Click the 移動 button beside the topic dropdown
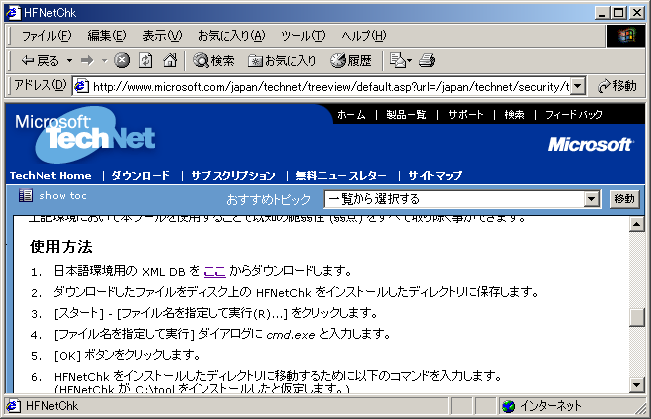Screen dimensions: 651x419 tap(624, 199)
